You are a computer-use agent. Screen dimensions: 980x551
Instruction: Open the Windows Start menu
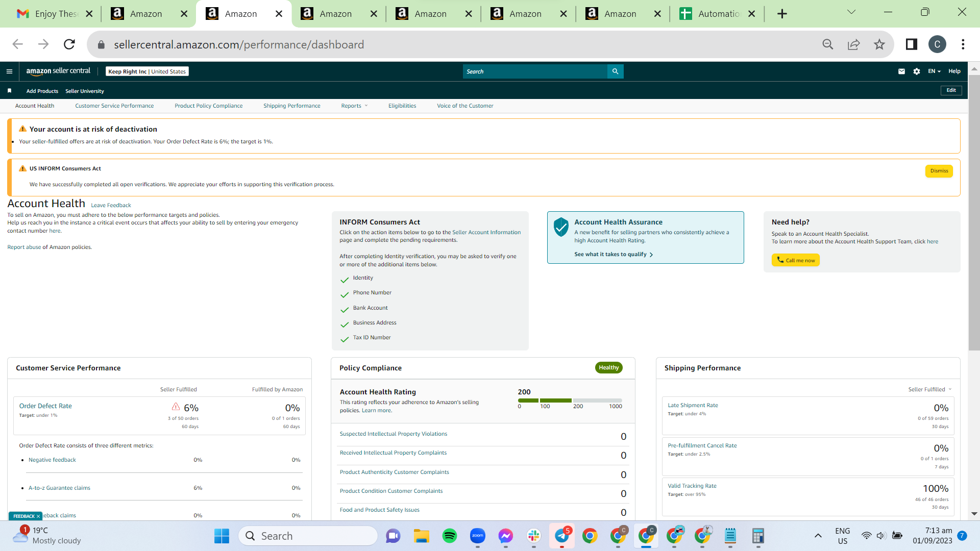pos(222,536)
